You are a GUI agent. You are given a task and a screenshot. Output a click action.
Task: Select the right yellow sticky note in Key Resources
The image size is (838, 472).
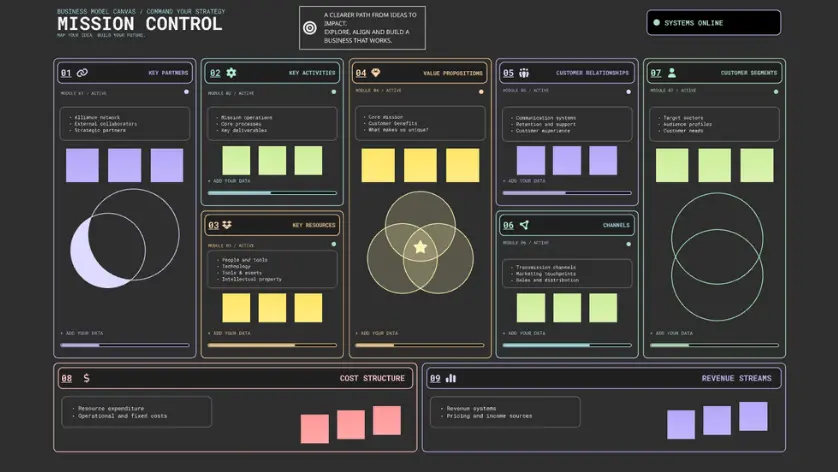[308, 307]
